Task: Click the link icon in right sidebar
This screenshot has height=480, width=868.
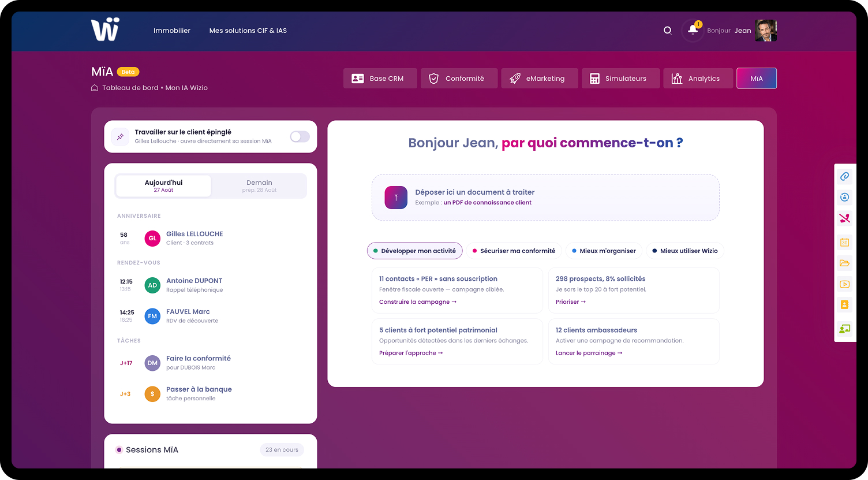Action: pyautogui.click(x=844, y=176)
